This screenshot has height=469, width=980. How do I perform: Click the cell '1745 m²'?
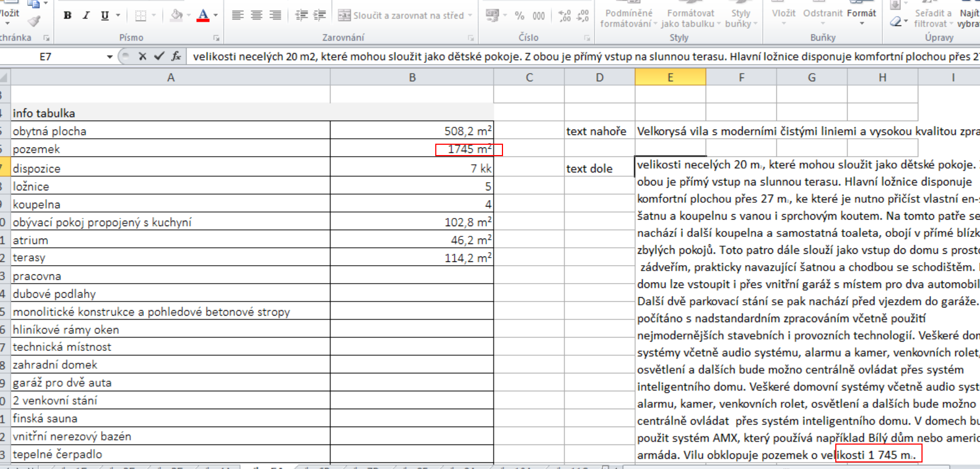click(412, 149)
